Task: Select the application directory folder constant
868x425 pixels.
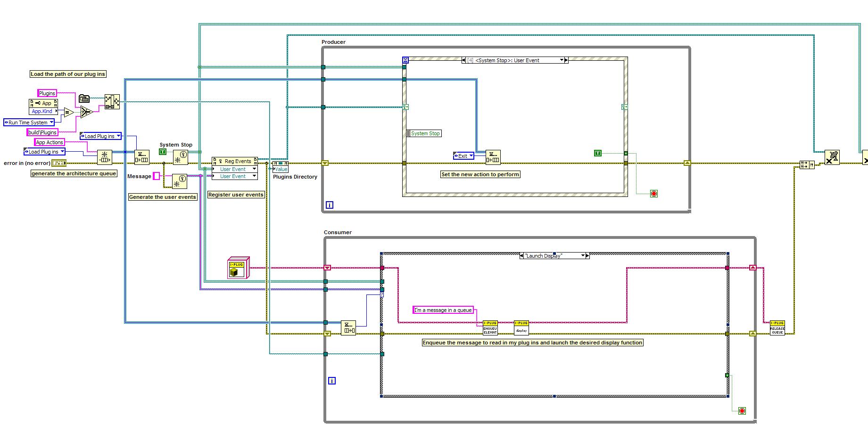Action: click(x=84, y=98)
